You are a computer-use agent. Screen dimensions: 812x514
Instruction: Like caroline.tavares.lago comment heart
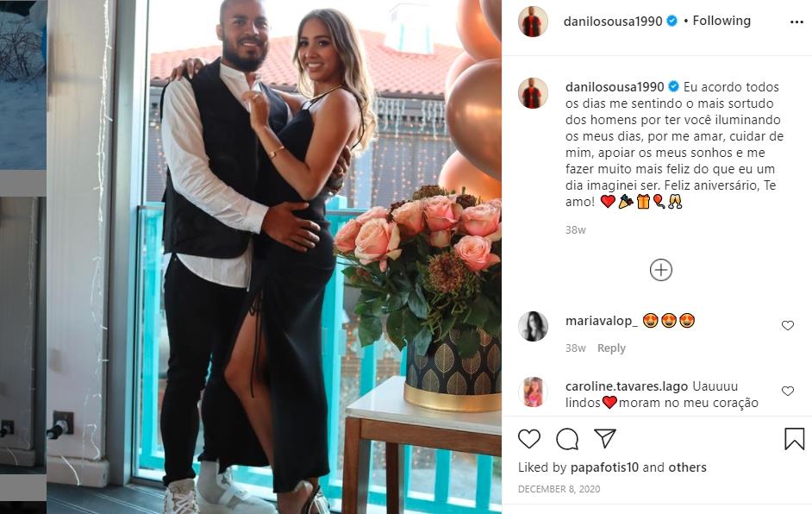[788, 392]
